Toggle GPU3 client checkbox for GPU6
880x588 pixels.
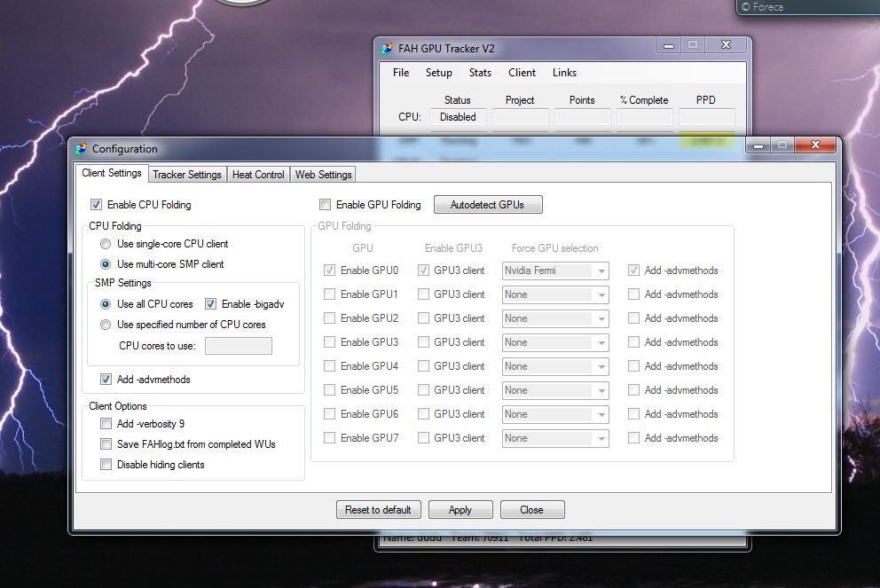pos(424,414)
